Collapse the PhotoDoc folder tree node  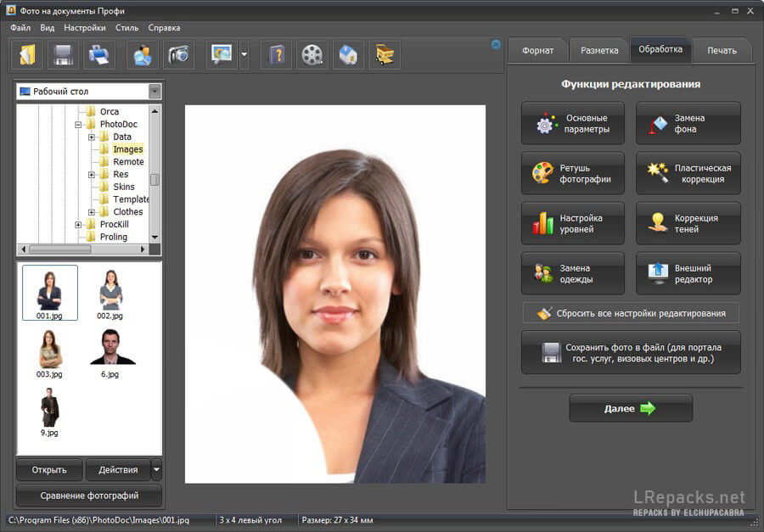point(79,125)
